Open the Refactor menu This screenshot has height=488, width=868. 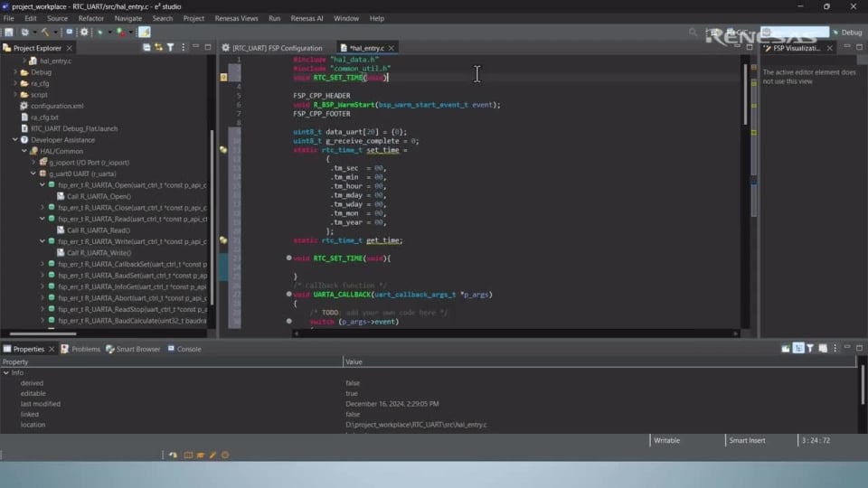[90, 18]
